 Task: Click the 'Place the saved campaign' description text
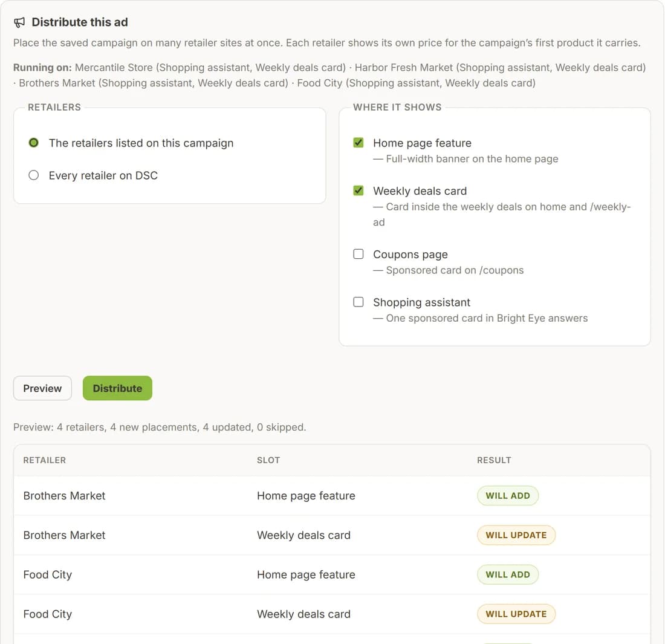(326, 43)
